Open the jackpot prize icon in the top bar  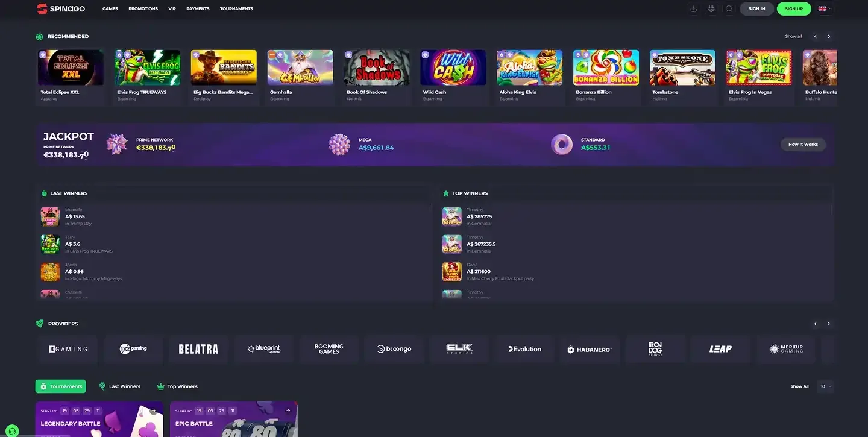(711, 8)
